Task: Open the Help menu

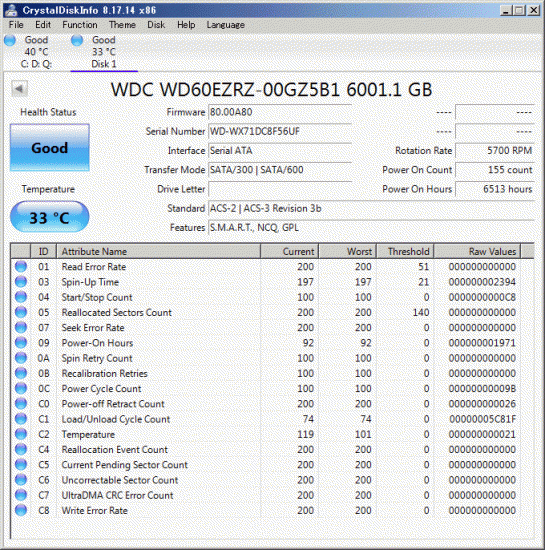Action: 186,25
